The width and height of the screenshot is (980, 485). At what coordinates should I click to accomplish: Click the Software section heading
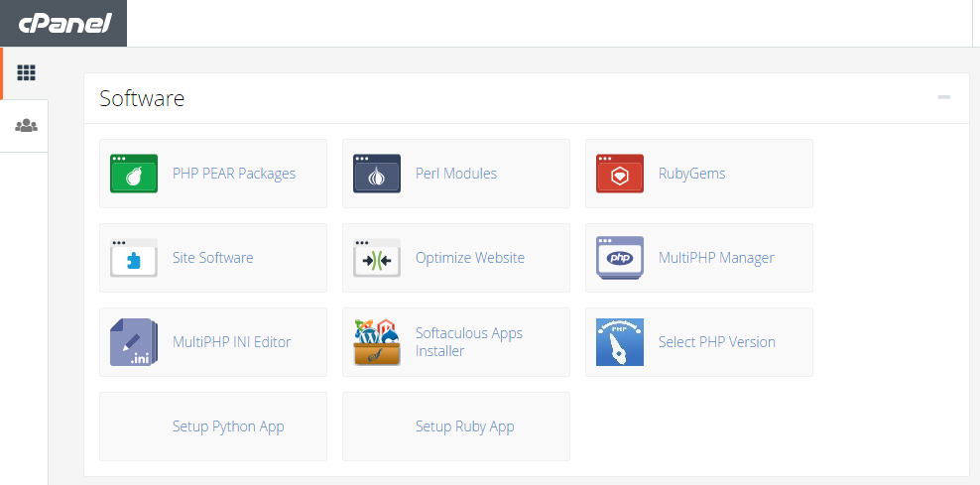[x=142, y=98]
